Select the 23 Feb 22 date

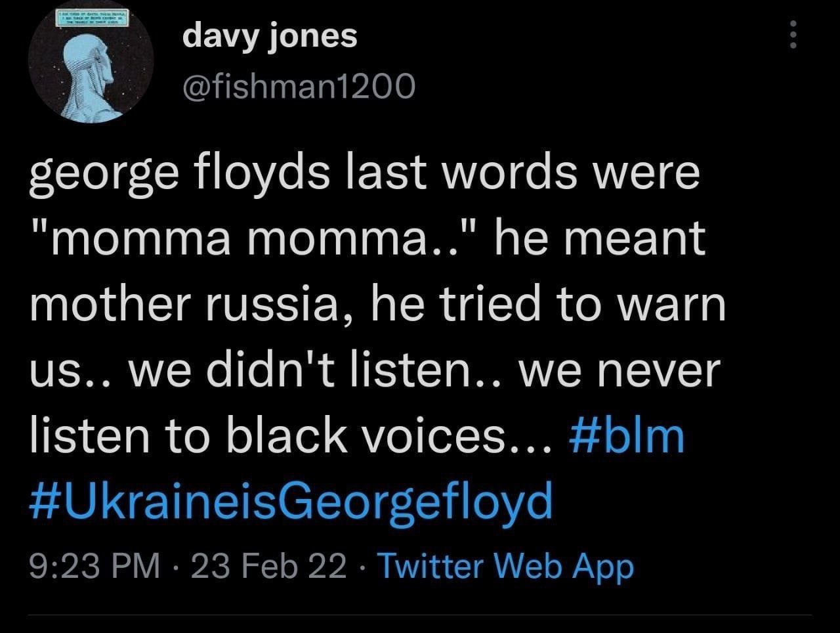(268, 567)
